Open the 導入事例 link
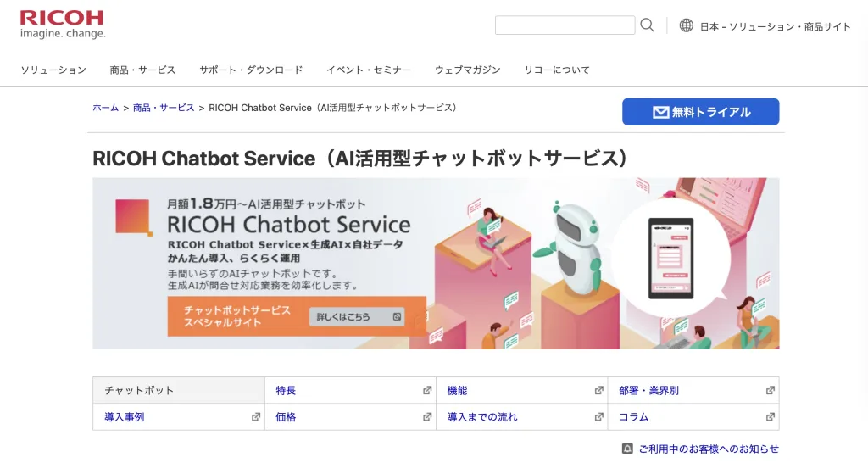Image resolution: width=868 pixels, height=474 pixels. tap(124, 417)
